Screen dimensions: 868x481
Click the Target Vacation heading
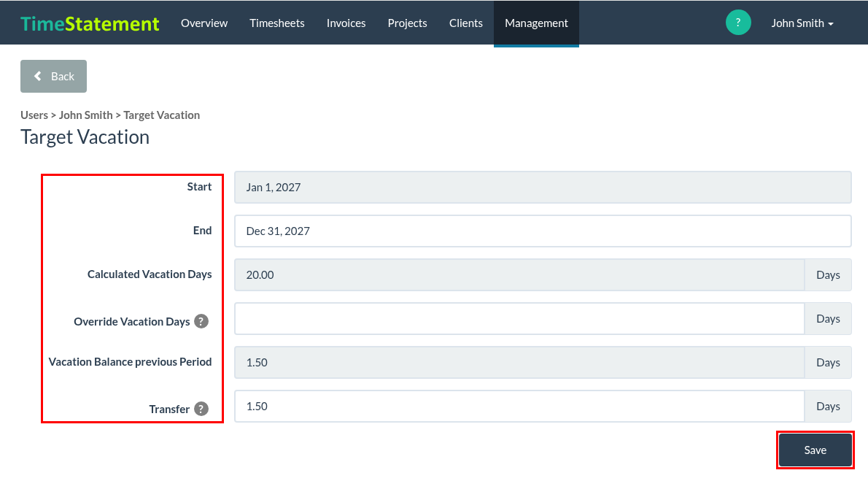[85, 137]
